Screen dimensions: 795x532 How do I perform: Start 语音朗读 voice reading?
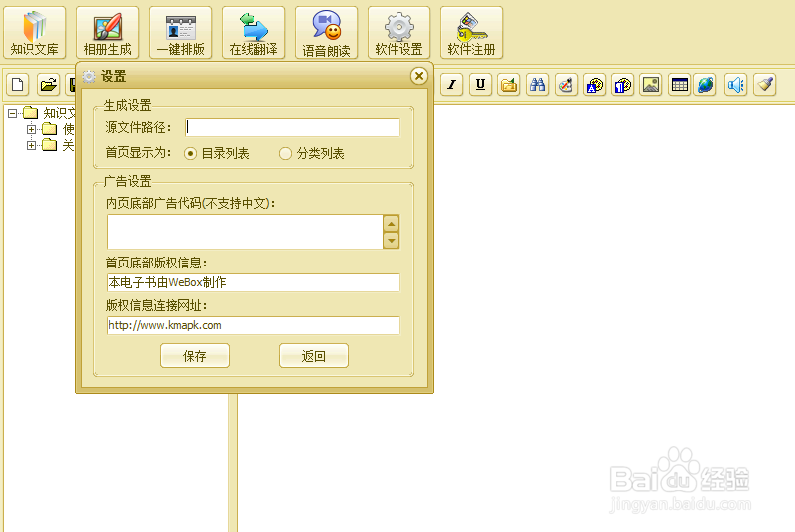[326, 33]
